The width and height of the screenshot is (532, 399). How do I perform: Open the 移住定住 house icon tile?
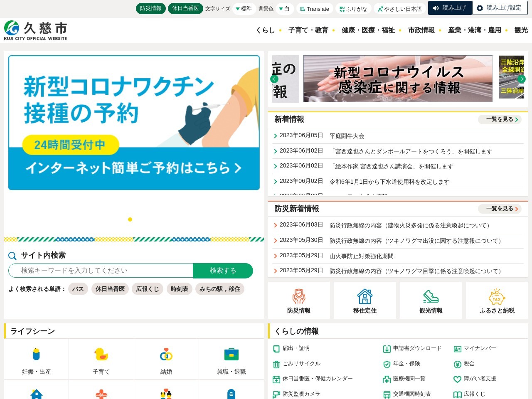coord(365,300)
